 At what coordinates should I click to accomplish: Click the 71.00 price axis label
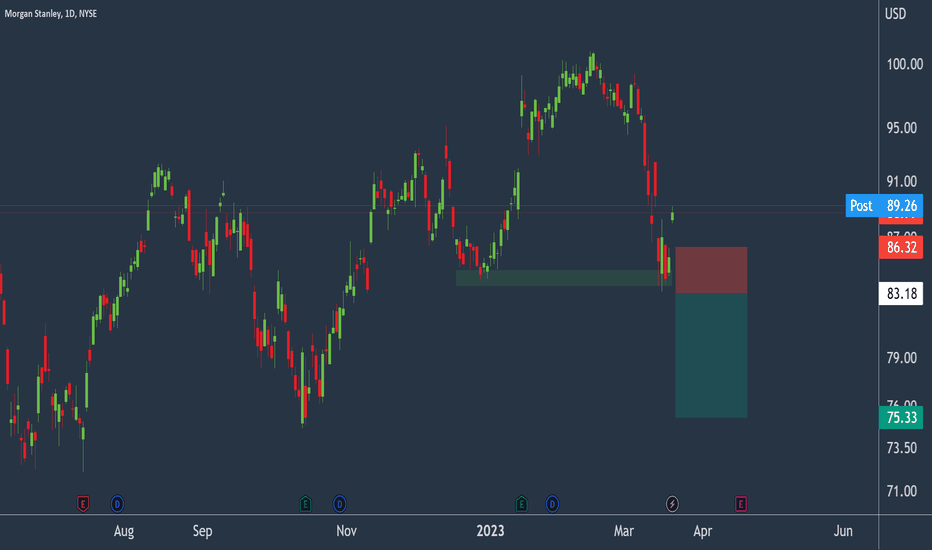902,491
